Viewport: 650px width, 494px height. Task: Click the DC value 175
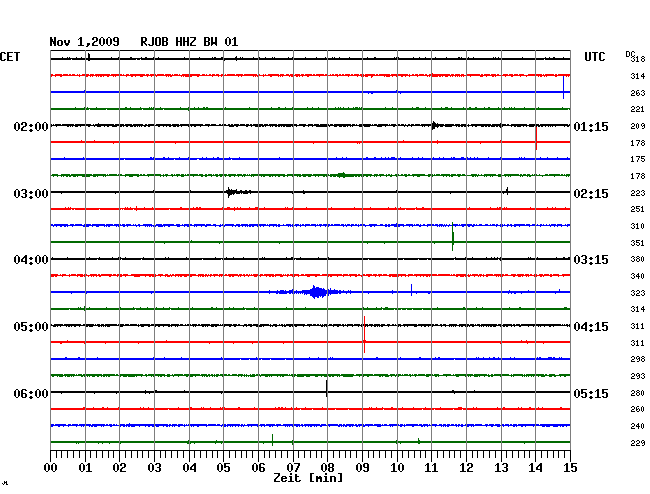coord(638,159)
